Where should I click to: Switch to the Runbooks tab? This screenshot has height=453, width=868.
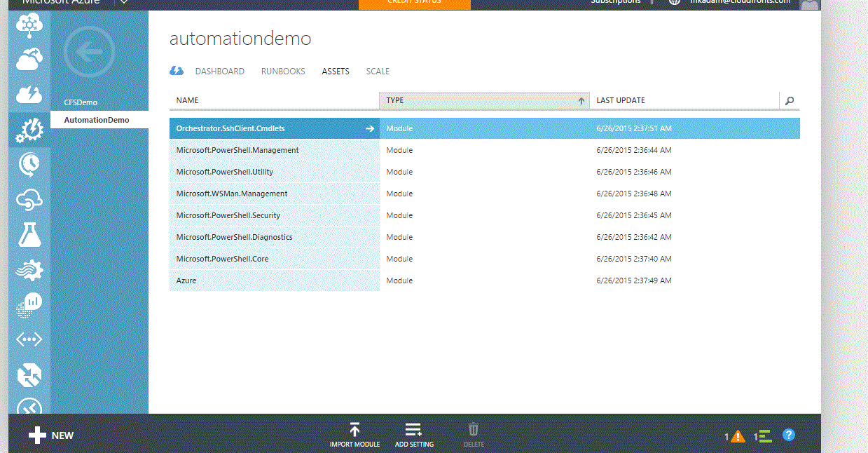point(283,72)
